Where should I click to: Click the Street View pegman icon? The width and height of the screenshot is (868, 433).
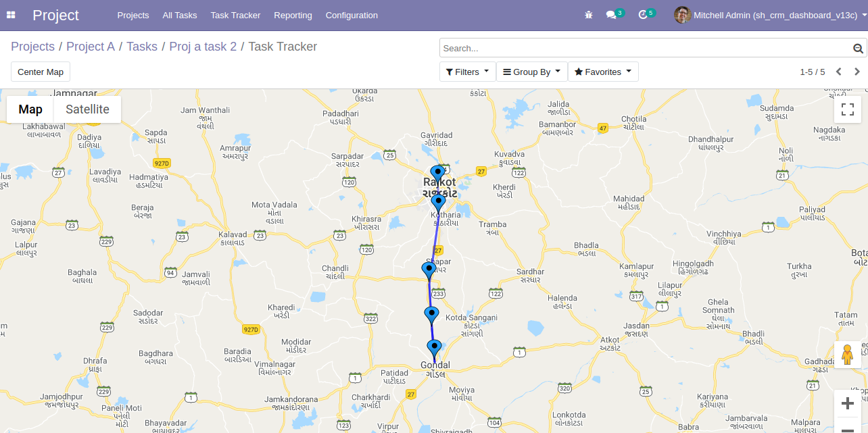pyautogui.click(x=848, y=355)
